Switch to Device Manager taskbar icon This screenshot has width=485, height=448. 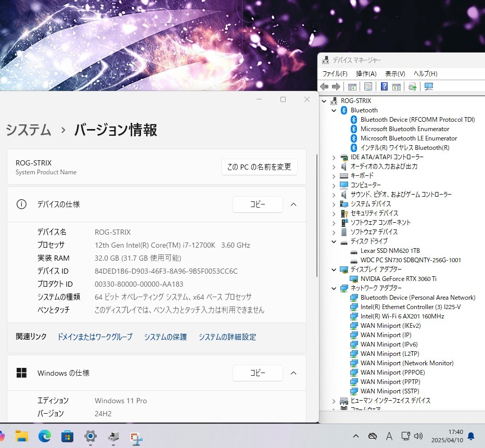[x=113, y=436]
